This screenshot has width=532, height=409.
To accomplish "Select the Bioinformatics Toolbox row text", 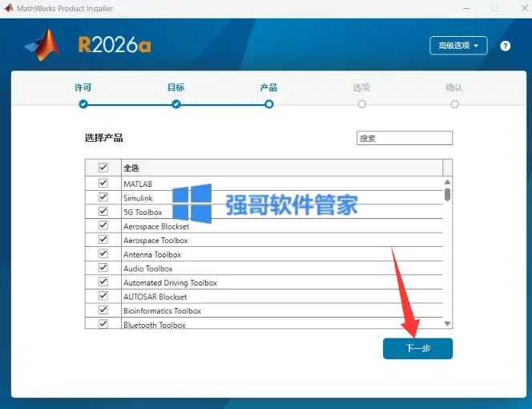I will (x=162, y=311).
